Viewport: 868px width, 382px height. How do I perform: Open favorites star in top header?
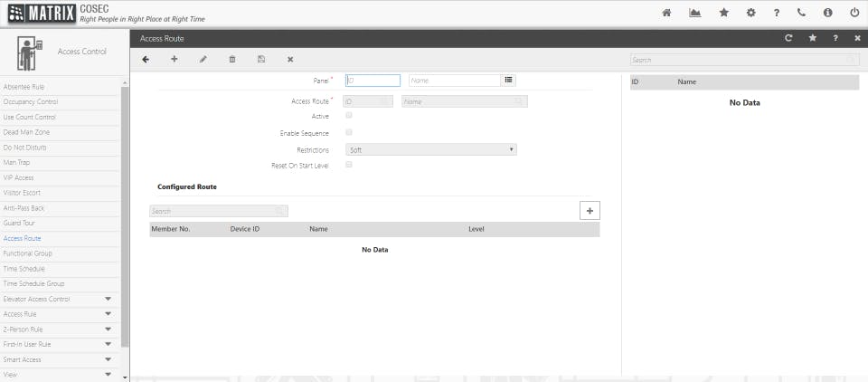pyautogui.click(x=723, y=13)
